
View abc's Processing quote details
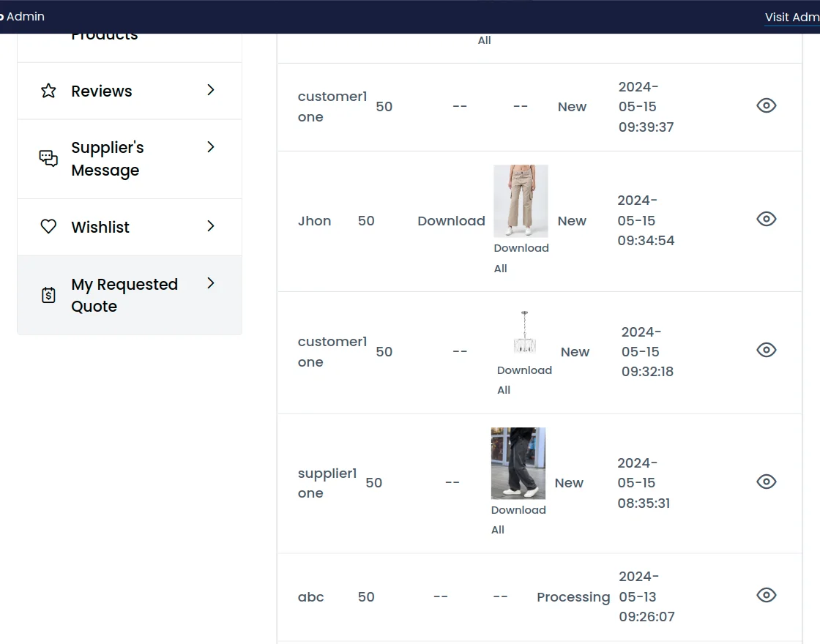766,595
